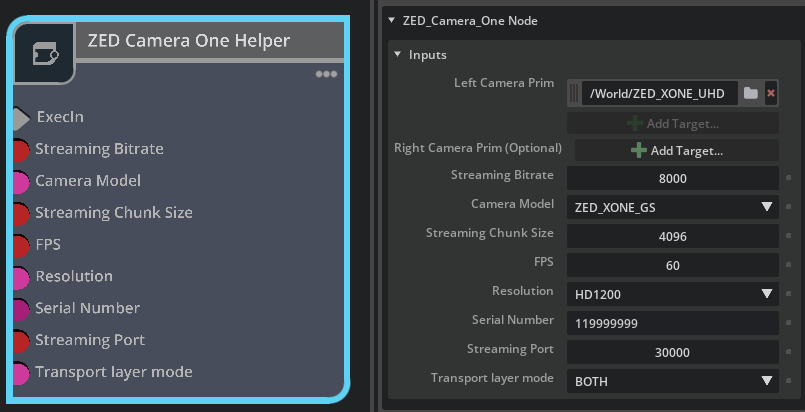Edit the FPS field showing 60
This screenshot has width=805, height=412.
(673, 265)
